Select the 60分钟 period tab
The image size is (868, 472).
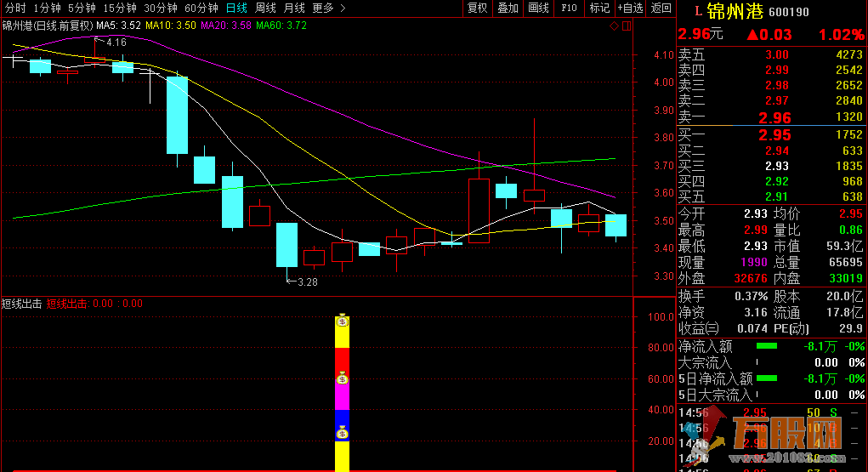[201, 8]
